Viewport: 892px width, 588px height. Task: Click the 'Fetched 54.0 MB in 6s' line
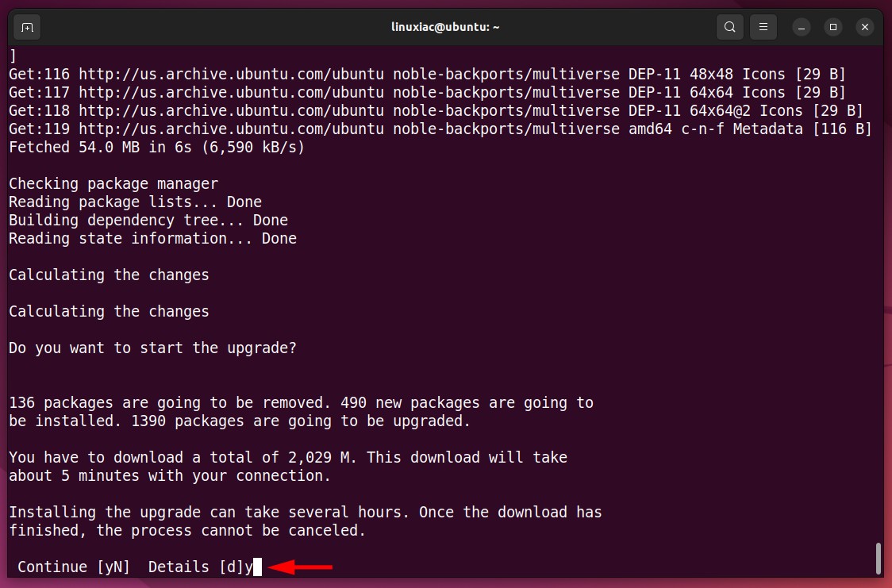click(156, 148)
